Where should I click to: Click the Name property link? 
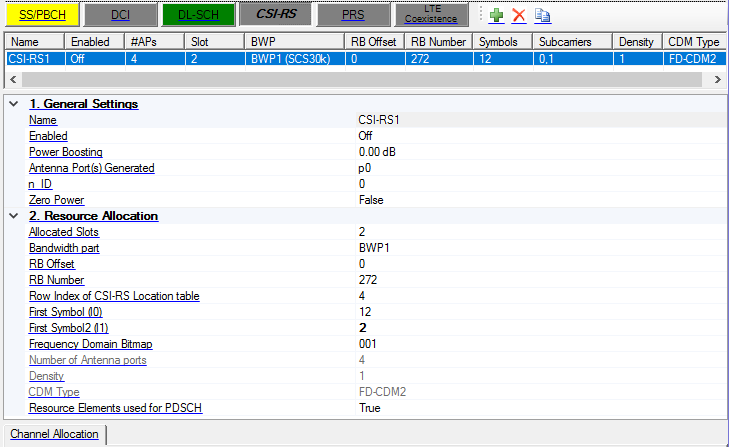point(43,120)
